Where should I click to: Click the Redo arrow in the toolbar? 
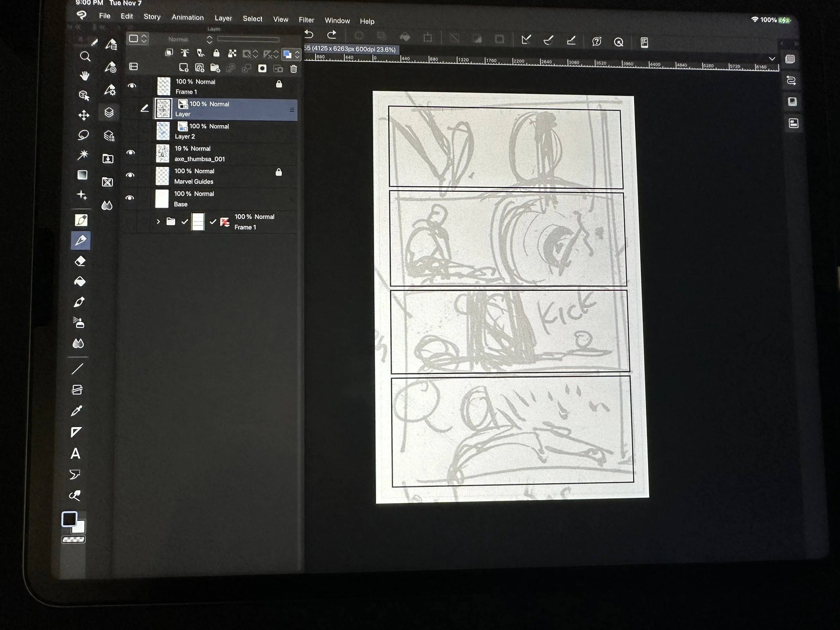tap(332, 35)
